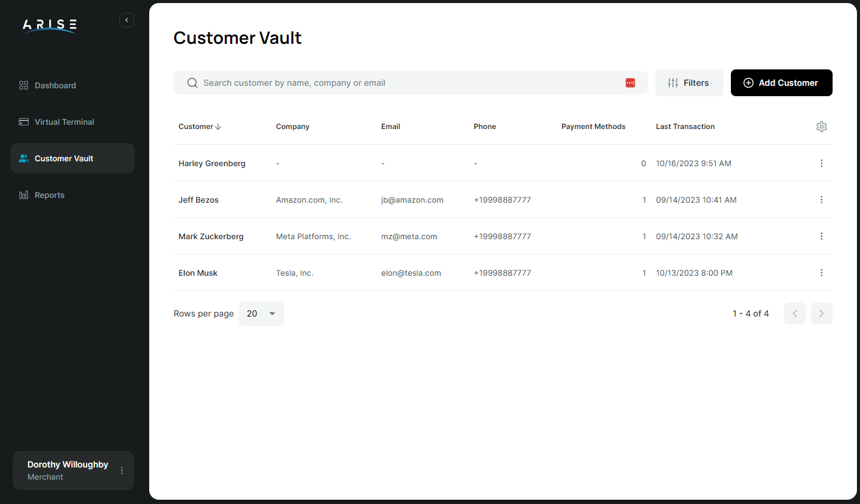Click the red password manager icon in search
Viewport: 860px width, 504px height.
630,83
